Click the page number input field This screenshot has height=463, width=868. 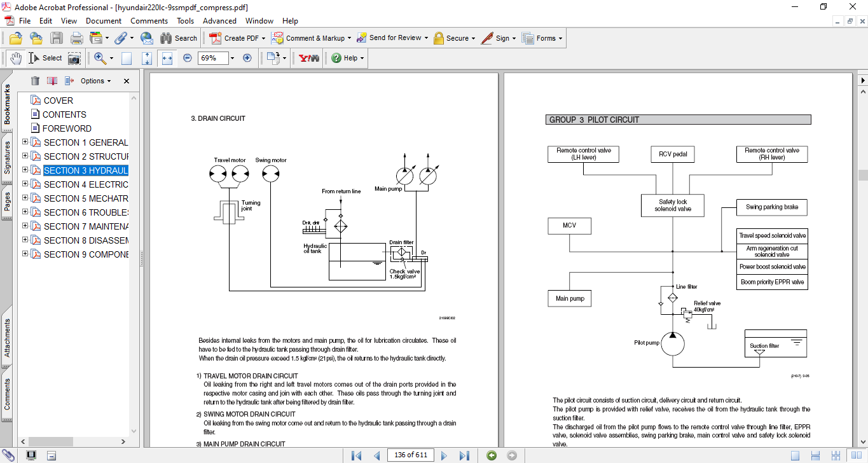(410, 455)
